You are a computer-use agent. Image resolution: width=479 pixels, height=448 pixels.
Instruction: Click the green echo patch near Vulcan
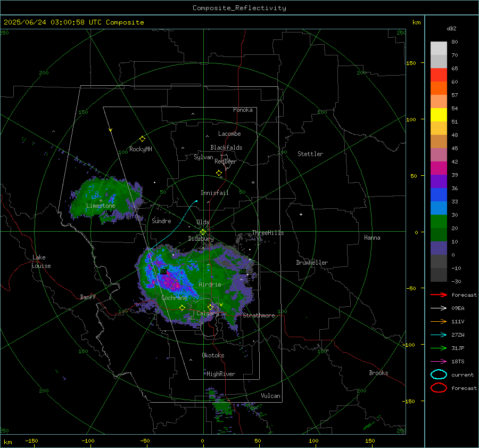pyautogui.click(x=222, y=407)
